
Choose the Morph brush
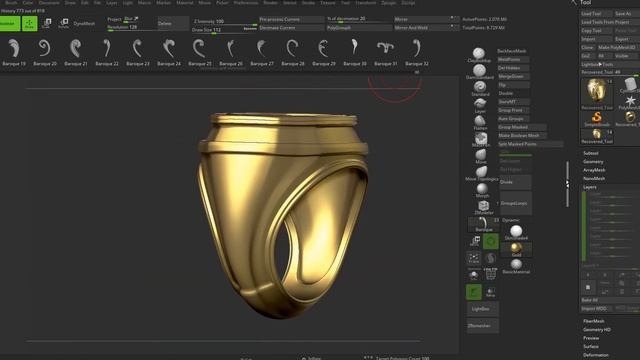click(482, 190)
